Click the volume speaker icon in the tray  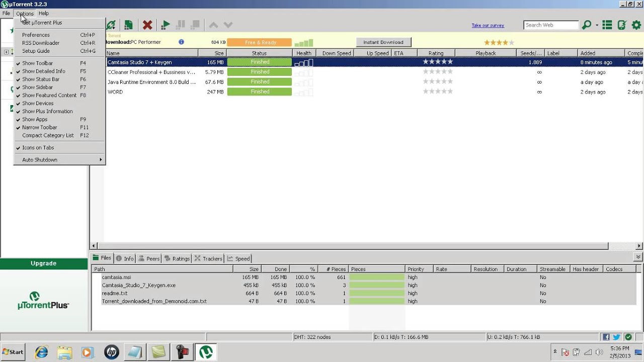(599, 352)
